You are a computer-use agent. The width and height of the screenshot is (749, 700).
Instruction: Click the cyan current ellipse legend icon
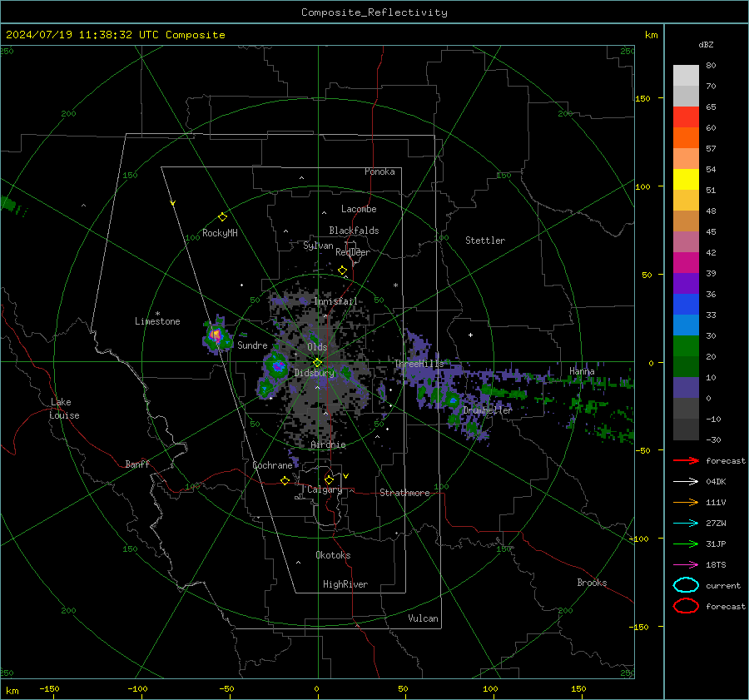pos(686,585)
